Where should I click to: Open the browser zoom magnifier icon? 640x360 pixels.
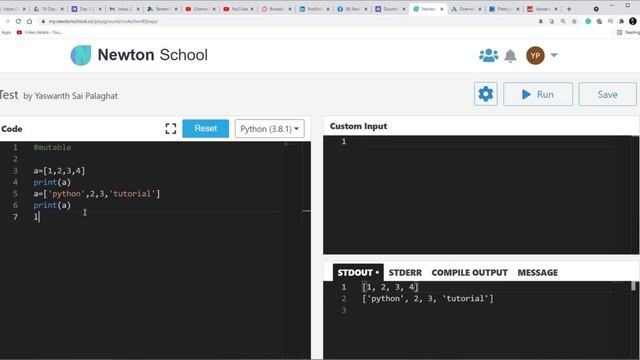click(563, 21)
